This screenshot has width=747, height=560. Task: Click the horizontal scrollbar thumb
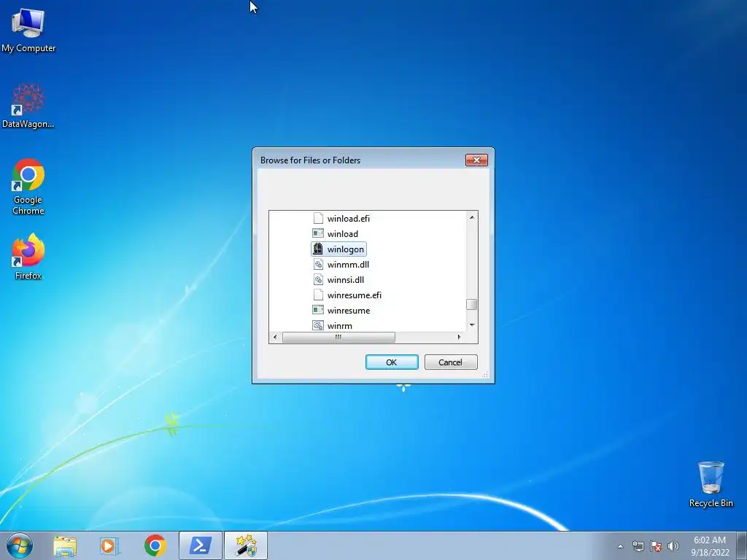tap(338, 337)
